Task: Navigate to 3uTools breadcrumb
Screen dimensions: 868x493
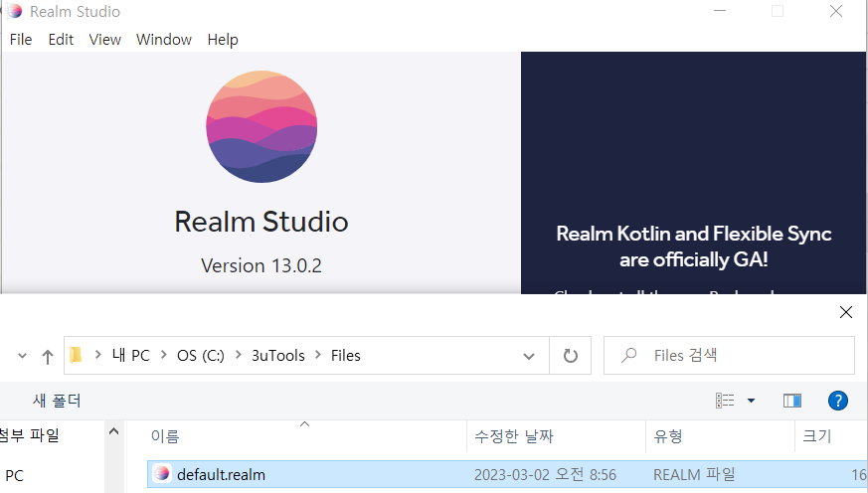Action: click(277, 355)
